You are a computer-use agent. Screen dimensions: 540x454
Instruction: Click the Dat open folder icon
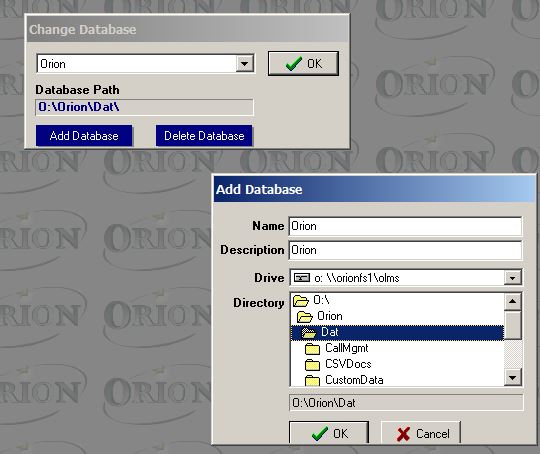click(309, 332)
